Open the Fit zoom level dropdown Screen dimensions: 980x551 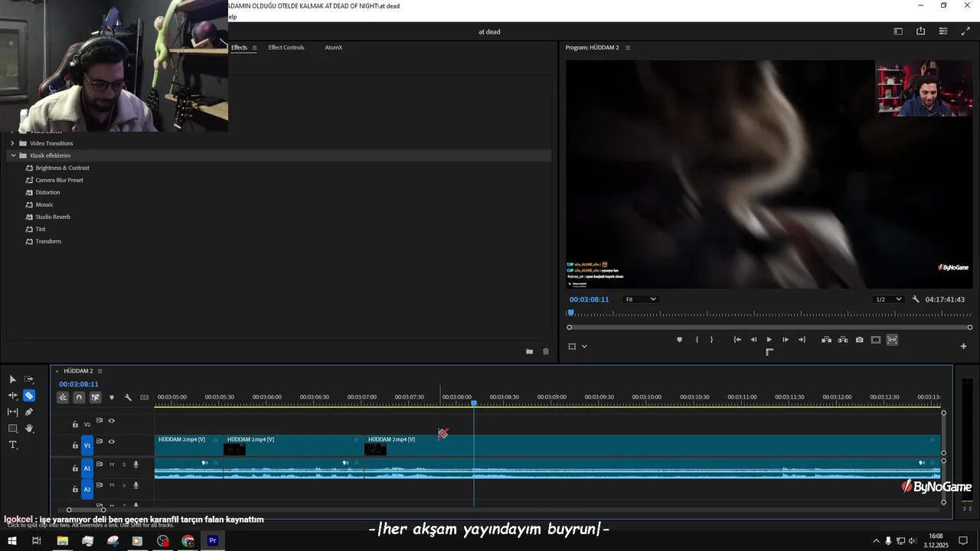[641, 299]
